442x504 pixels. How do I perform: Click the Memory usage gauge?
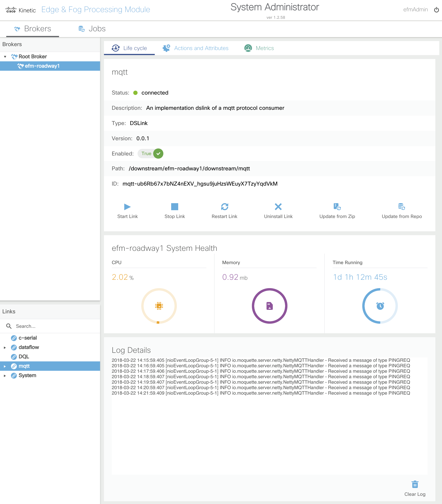270,306
